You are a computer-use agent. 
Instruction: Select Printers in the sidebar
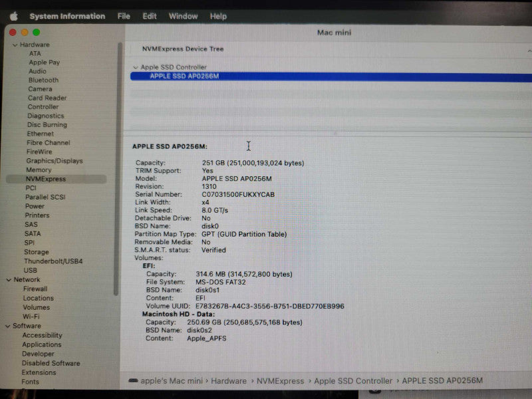[37, 215]
